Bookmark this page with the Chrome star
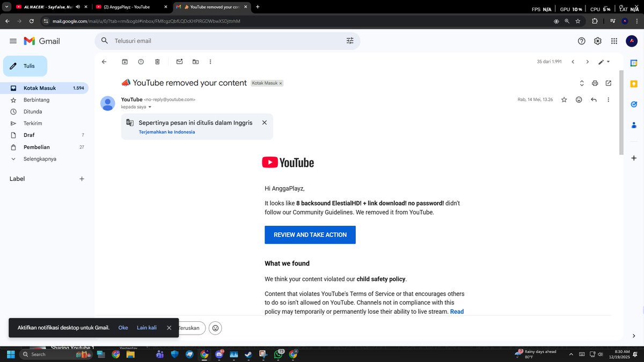 coord(578,21)
